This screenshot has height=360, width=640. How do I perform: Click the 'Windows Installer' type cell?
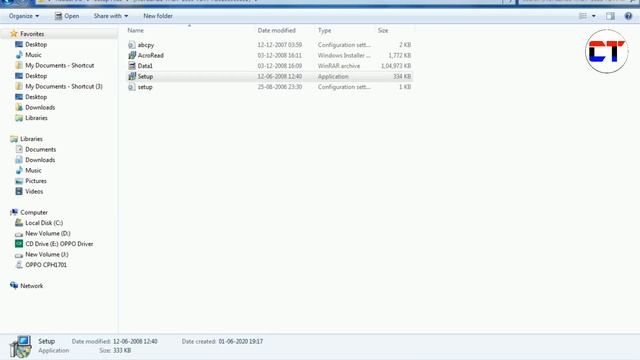(344, 55)
